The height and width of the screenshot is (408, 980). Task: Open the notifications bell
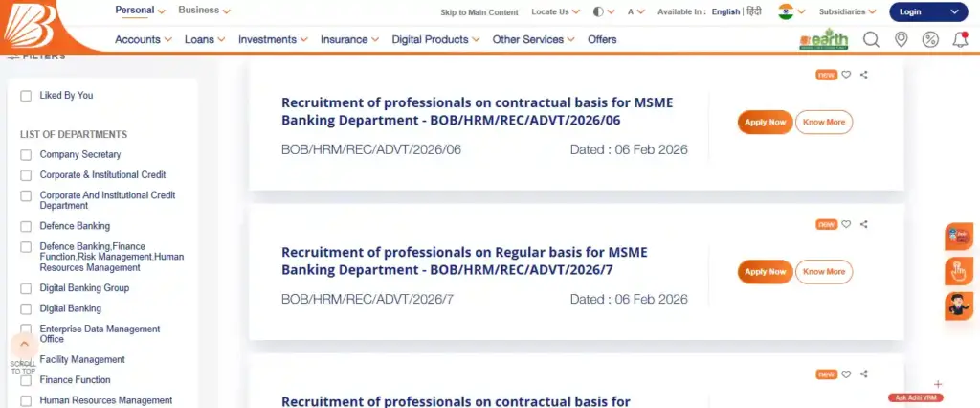point(960,39)
